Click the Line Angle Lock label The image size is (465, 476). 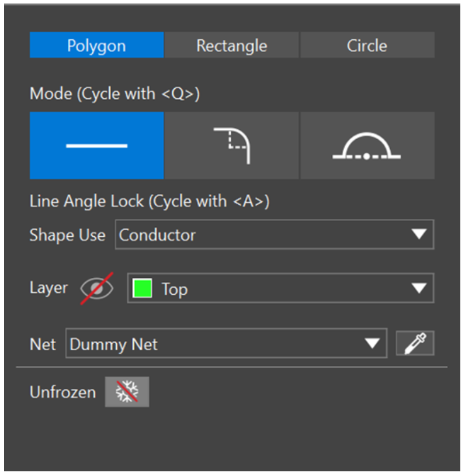pos(150,201)
